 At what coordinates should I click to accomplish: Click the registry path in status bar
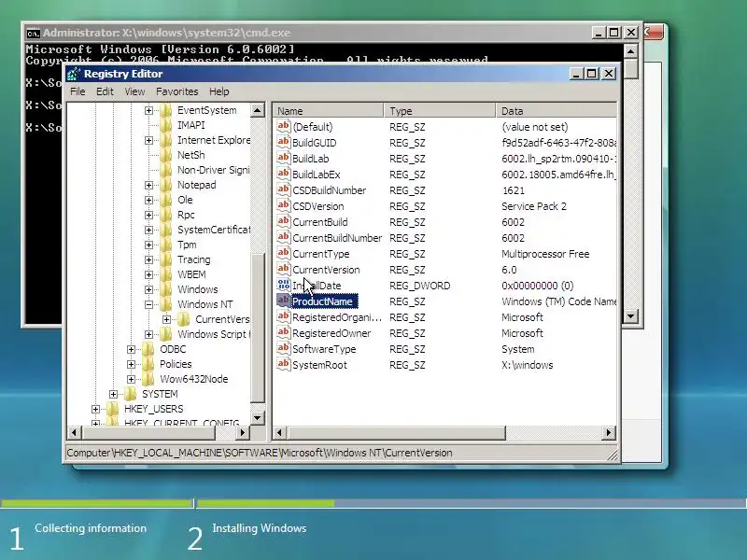tap(260, 453)
